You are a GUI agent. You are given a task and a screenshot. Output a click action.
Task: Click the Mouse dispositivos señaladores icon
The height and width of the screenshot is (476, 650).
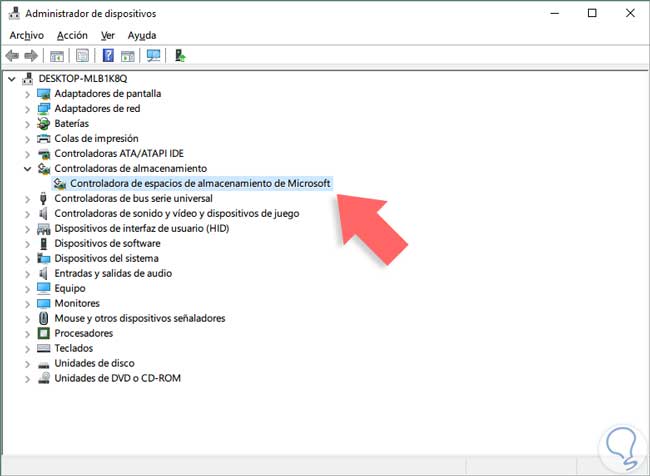[44, 318]
